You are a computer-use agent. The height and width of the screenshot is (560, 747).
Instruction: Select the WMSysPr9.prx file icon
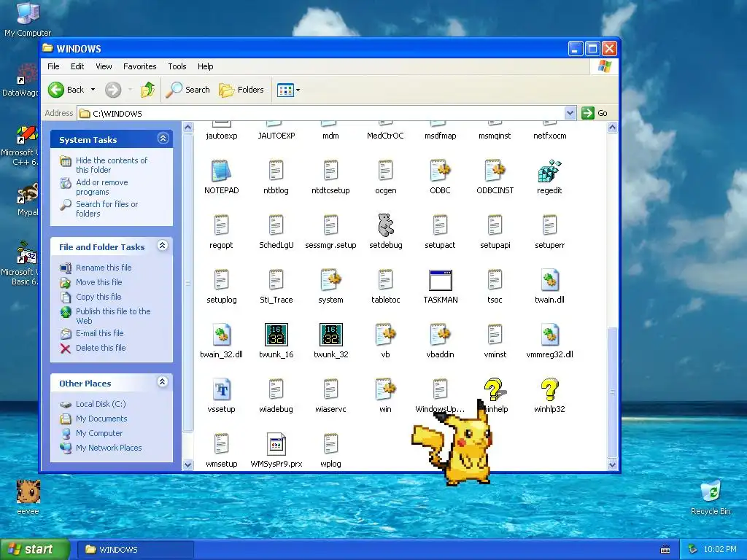click(x=276, y=444)
